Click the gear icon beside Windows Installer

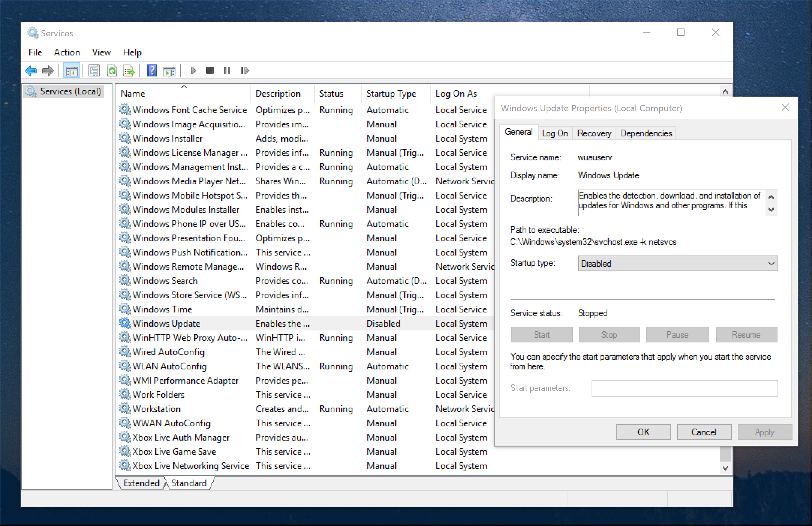(125, 138)
